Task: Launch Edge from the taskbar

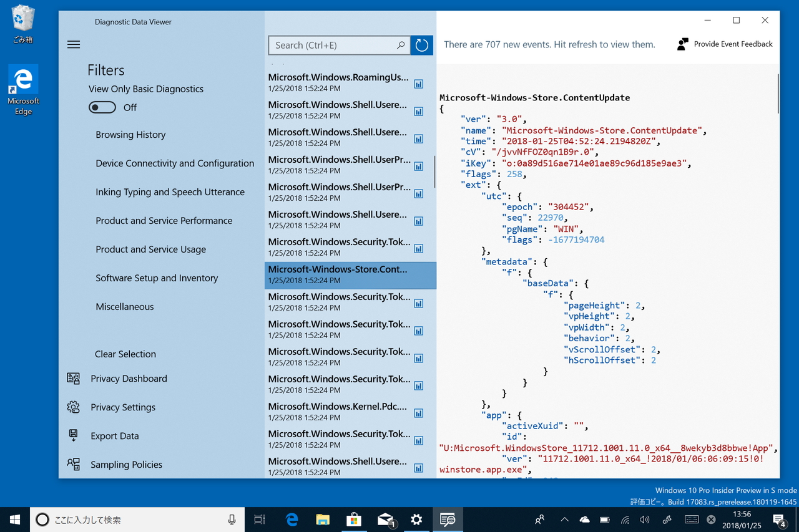Action: point(292,520)
